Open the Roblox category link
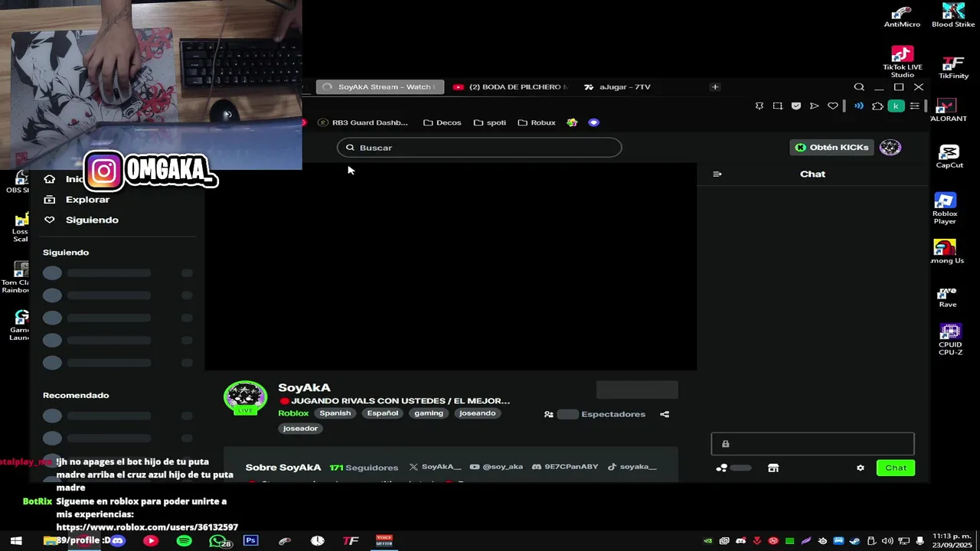 point(293,413)
